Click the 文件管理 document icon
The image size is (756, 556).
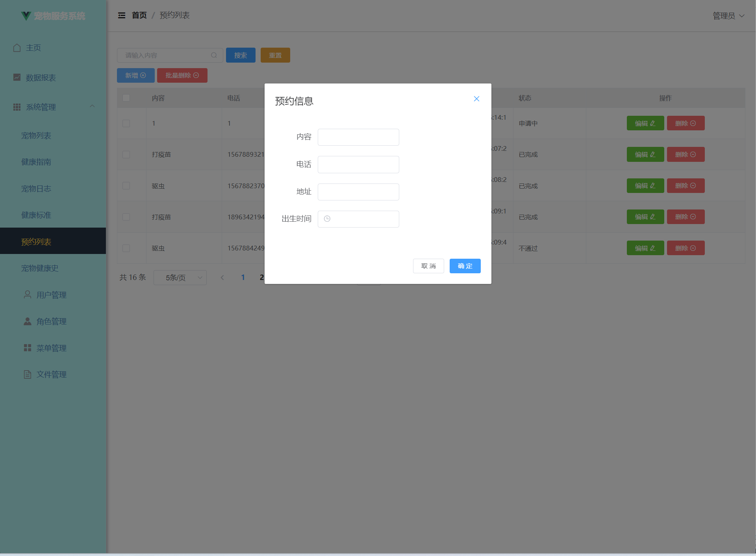28,374
